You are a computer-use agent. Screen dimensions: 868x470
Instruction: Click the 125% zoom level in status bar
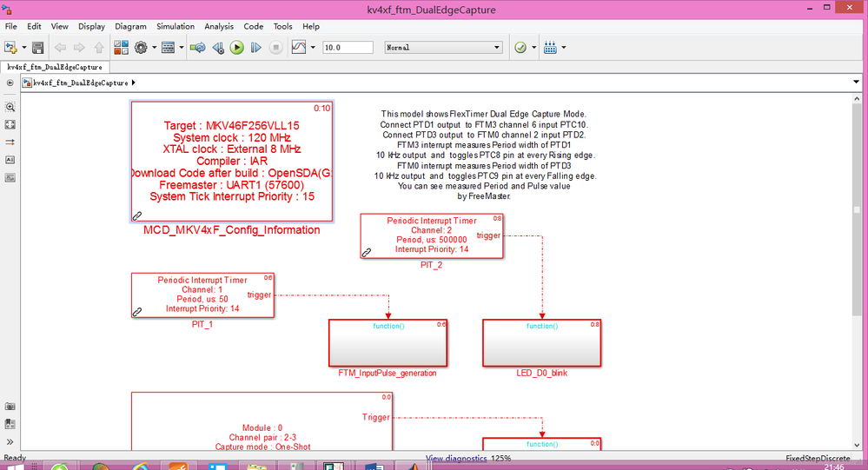[501, 459]
